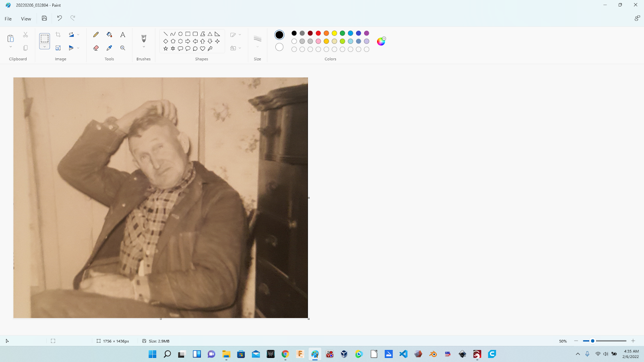Pick the Oval shape
644x362 pixels.
(180, 34)
